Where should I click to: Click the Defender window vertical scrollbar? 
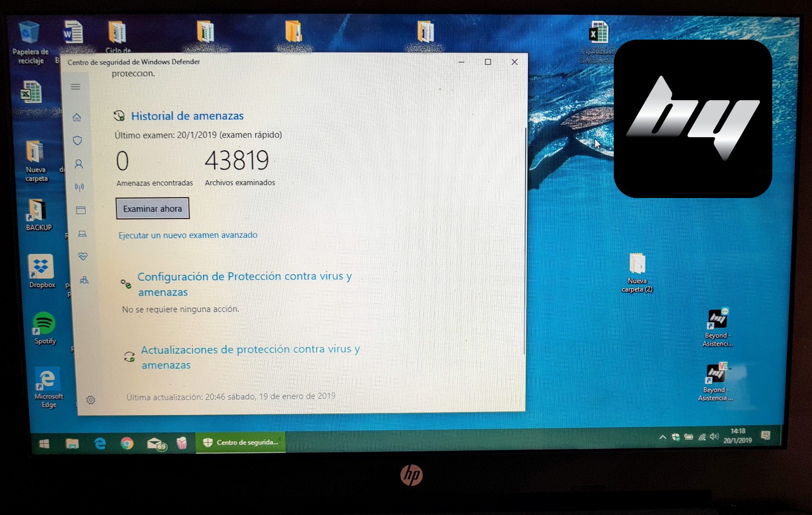pos(525,238)
